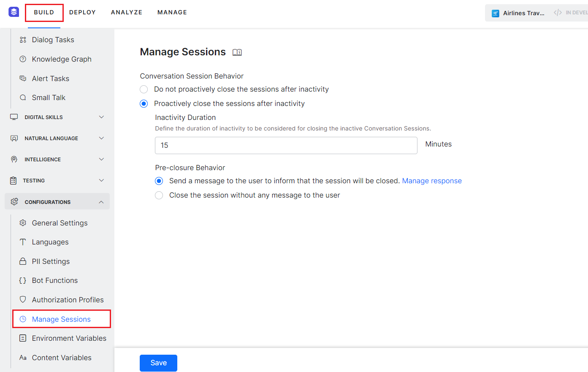Viewport: 588px width, 372px height.
Task: Click the Bot Functions braces icon
Action: click(23, 280)
